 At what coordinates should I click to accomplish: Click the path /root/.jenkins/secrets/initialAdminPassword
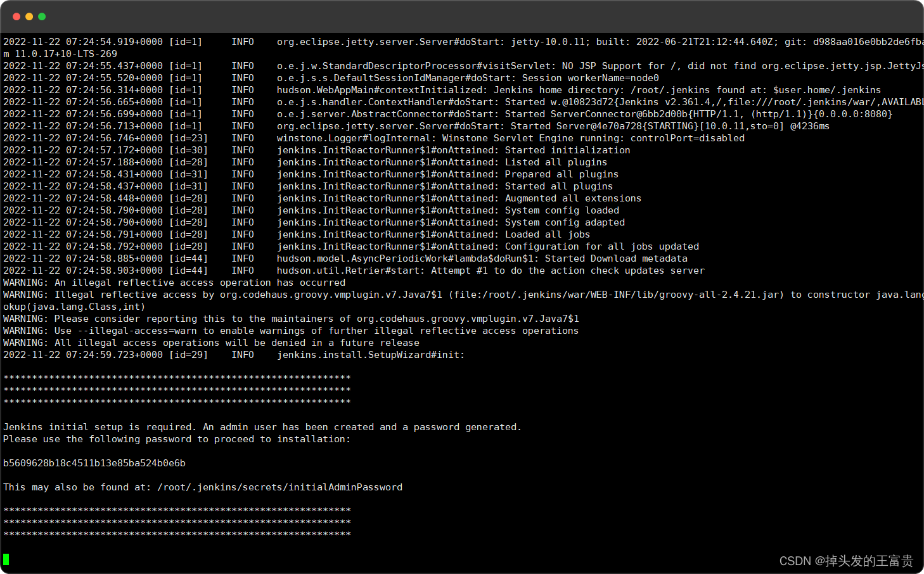click(x=280, y=487)
